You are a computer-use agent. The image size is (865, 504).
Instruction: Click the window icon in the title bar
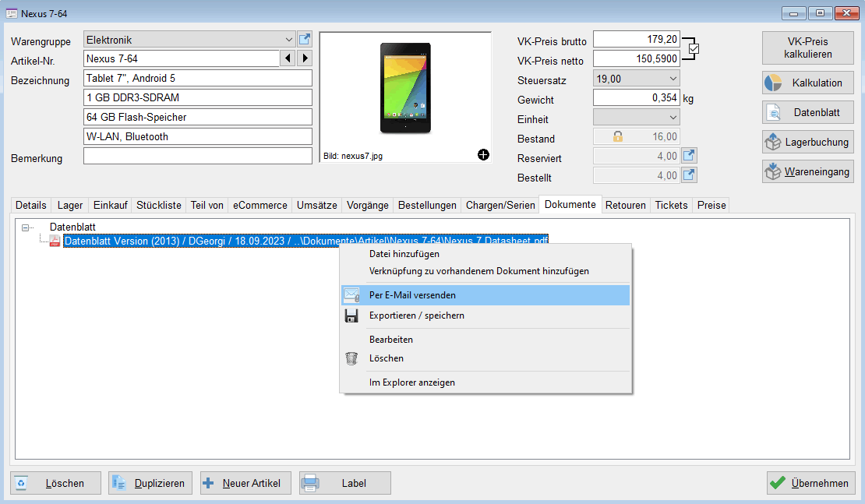click(x=12, y=13)
